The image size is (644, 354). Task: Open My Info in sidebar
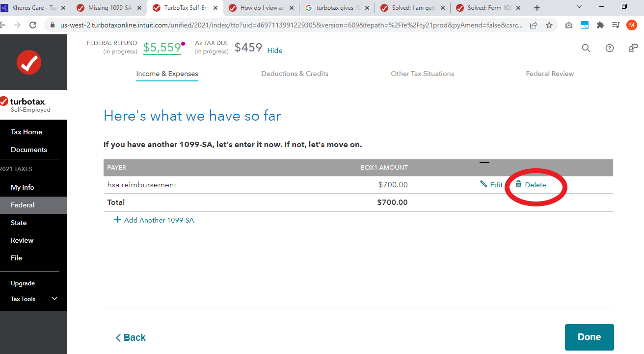(x=23, y=187)
